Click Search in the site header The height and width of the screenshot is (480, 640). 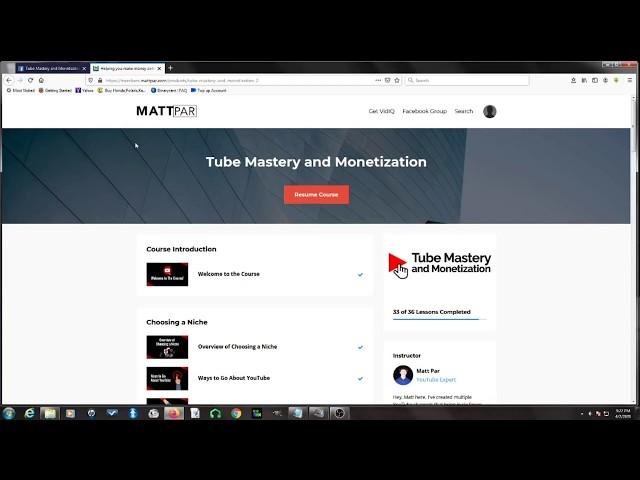pos(464,111)
